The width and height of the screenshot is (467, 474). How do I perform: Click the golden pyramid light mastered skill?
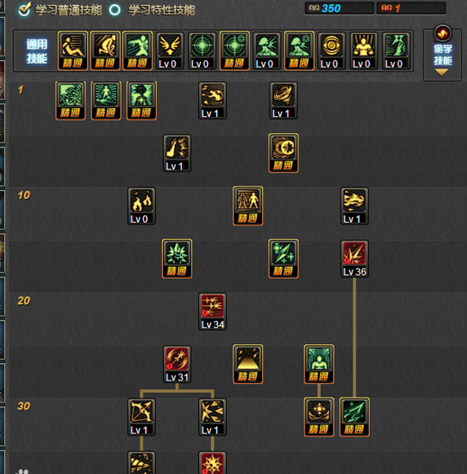(x=248, y=364)
